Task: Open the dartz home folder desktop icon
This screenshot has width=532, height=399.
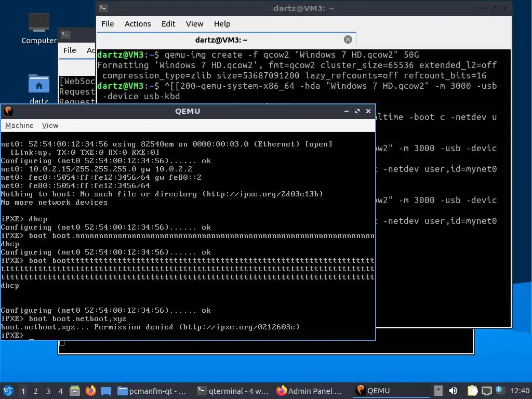Action: pyautogui.click(x=38, y=89)
